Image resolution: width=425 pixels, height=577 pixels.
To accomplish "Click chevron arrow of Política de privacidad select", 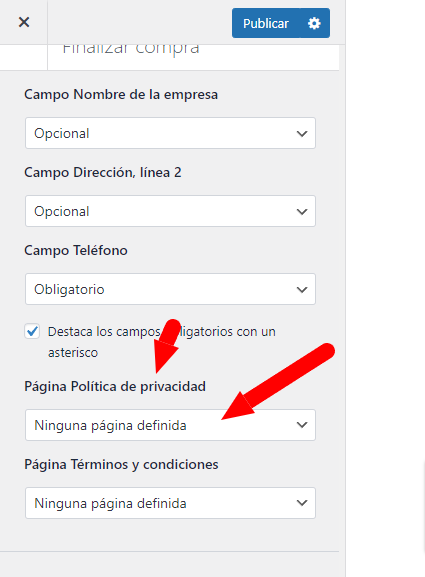I will coord(302,425).
